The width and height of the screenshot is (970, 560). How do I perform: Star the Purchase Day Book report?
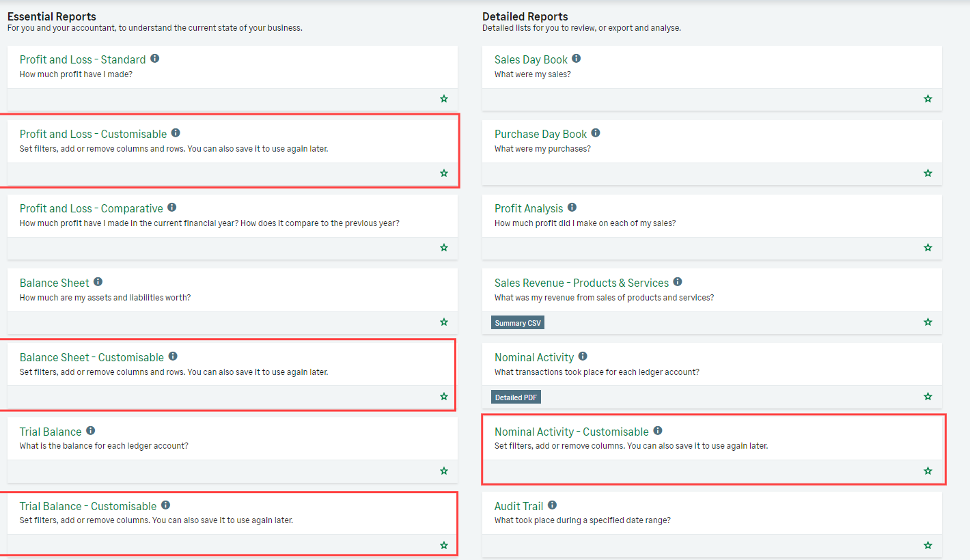[928, 173]
